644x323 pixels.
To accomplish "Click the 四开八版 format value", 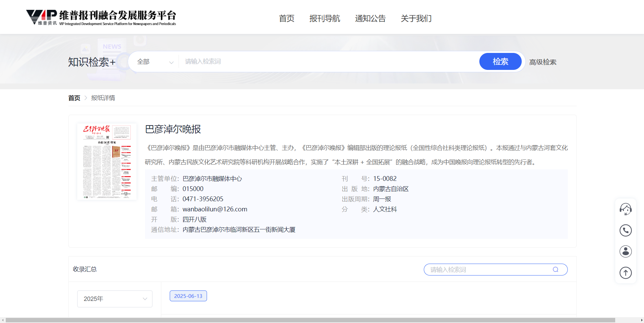I will coord(194,220).
